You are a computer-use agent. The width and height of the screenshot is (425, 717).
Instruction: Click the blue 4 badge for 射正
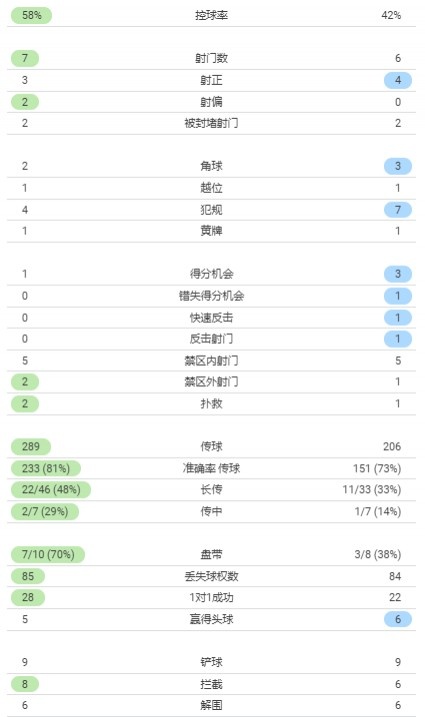(398, 80)
